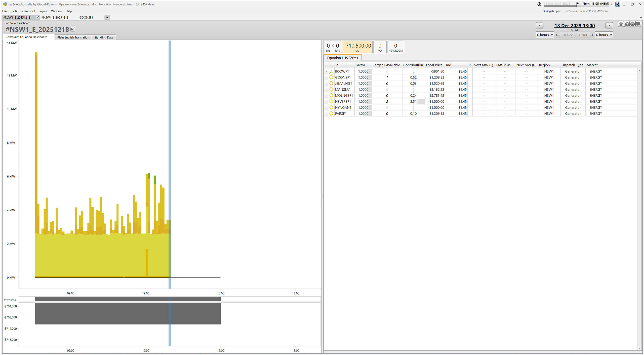Click the clock icon in title bar

point(539,4)
